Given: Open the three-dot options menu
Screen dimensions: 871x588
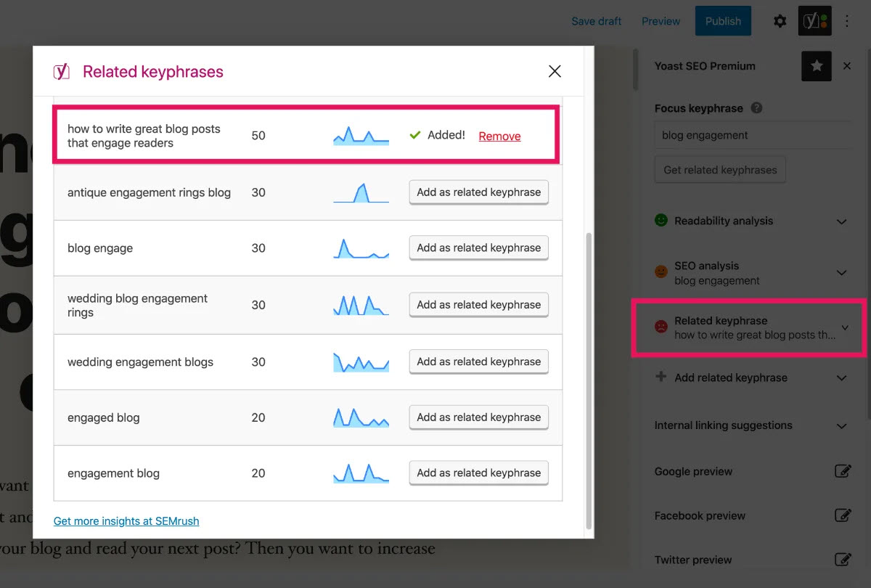Looking at the screenshot, I should tap(847, 21).
